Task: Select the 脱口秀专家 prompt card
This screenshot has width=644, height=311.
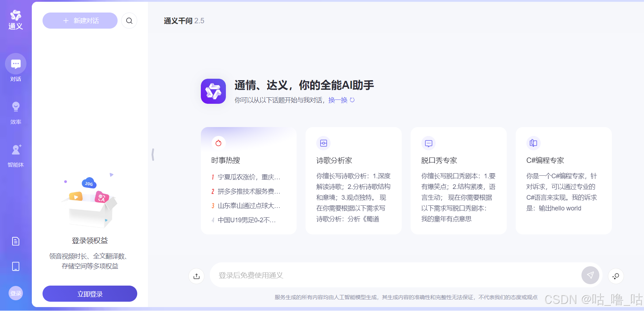Action: pos(459,181)
